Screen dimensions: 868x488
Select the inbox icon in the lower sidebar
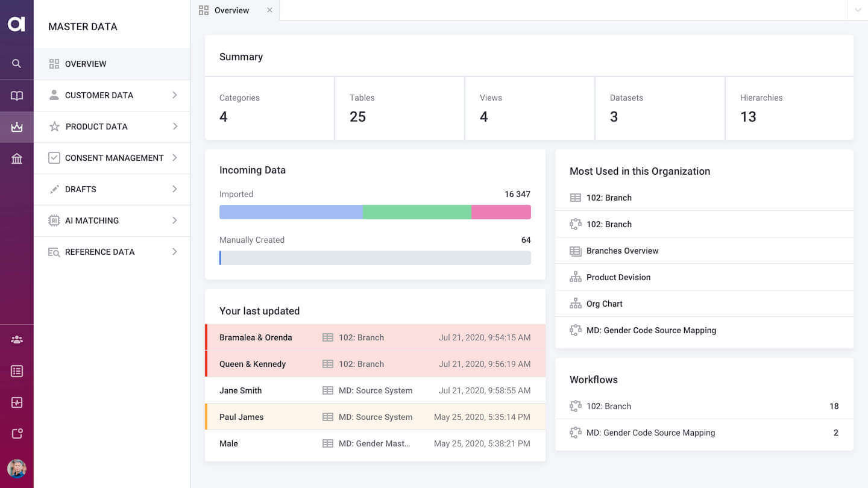tap(16, 402)
